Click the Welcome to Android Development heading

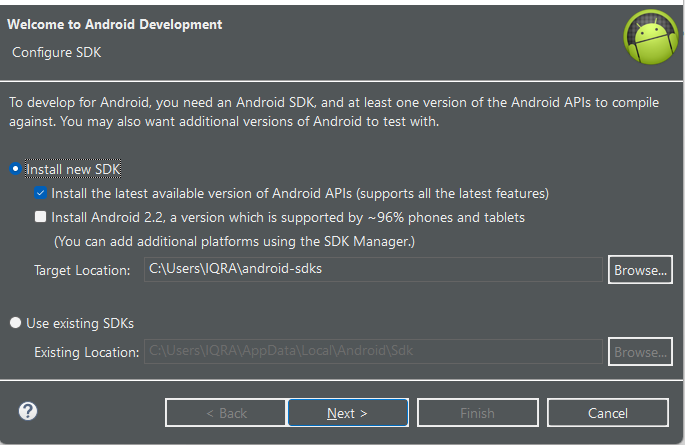[114, 24]
